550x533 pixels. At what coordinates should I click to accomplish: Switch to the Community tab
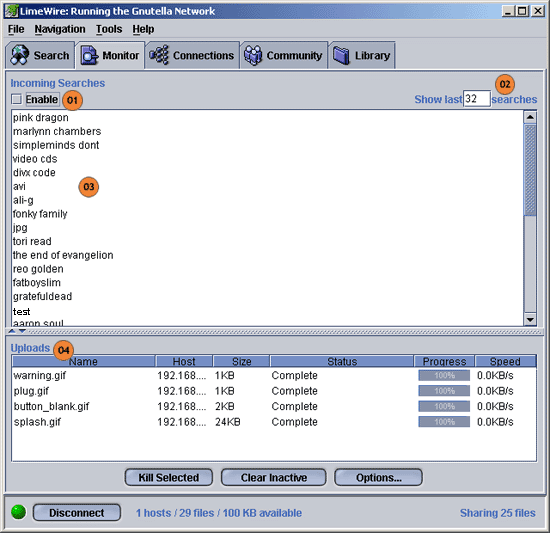click(284, 55)
